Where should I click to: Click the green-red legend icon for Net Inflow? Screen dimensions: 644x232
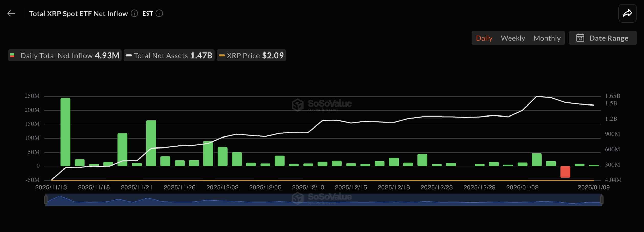pos(12,55)
